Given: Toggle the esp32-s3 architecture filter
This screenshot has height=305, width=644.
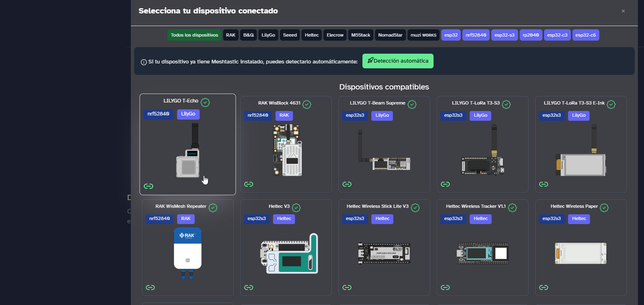Looking at the screenshot, I should (x=504, y=35).
